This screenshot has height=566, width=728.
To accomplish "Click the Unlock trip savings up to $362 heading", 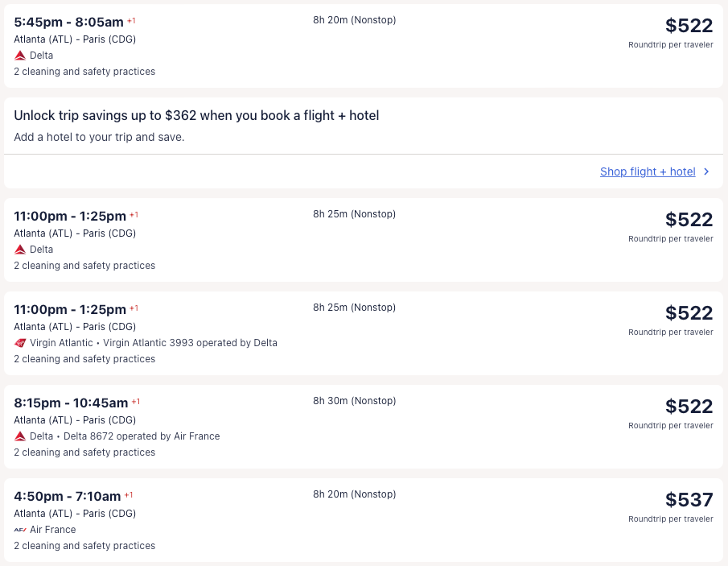I will pyautogui.click(x=196, y=116).
